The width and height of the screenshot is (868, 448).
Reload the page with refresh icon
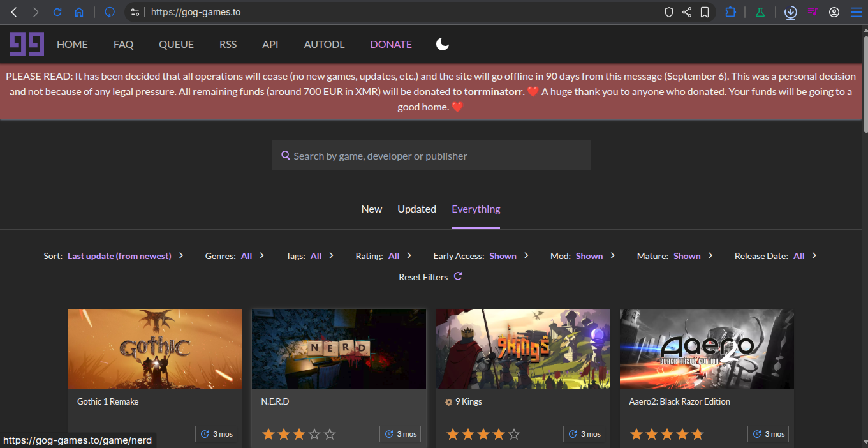pos(57,12)
